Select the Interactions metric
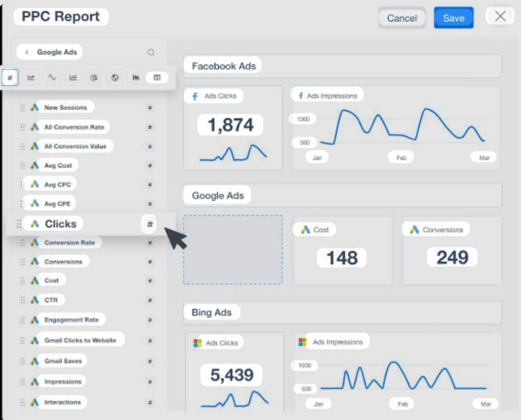This screenshot has height=420, width=521. 62,402
